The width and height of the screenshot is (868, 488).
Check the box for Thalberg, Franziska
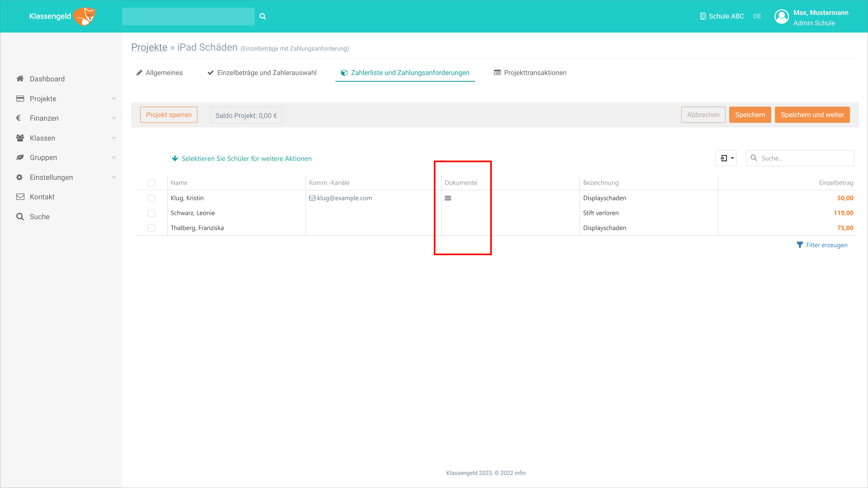pos(152,228)
